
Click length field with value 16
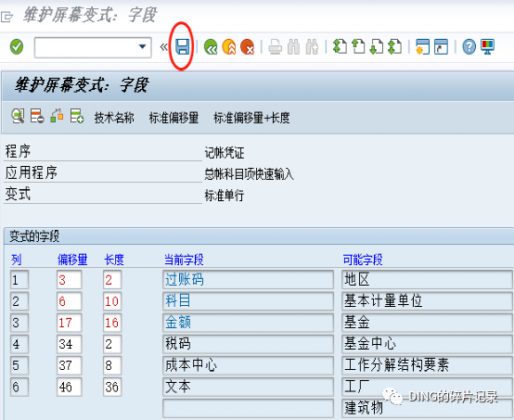[x=112, y=323]
